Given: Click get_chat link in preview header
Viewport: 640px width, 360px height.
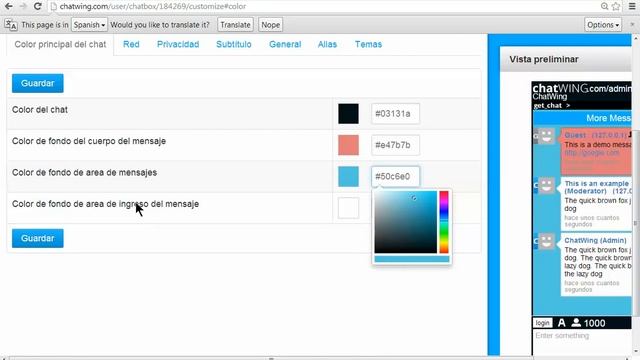Looking at the screenshot, I should click(x=551, y=105).
